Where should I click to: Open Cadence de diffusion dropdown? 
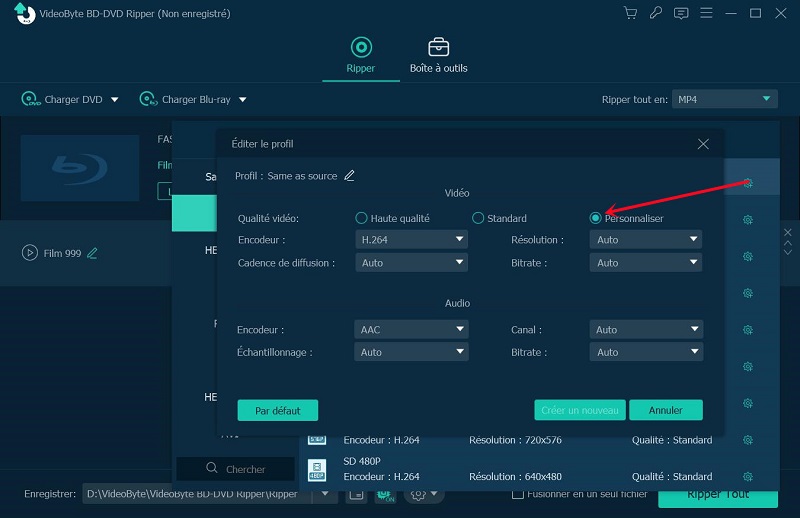pyautogui.click(x=411, y=263)
